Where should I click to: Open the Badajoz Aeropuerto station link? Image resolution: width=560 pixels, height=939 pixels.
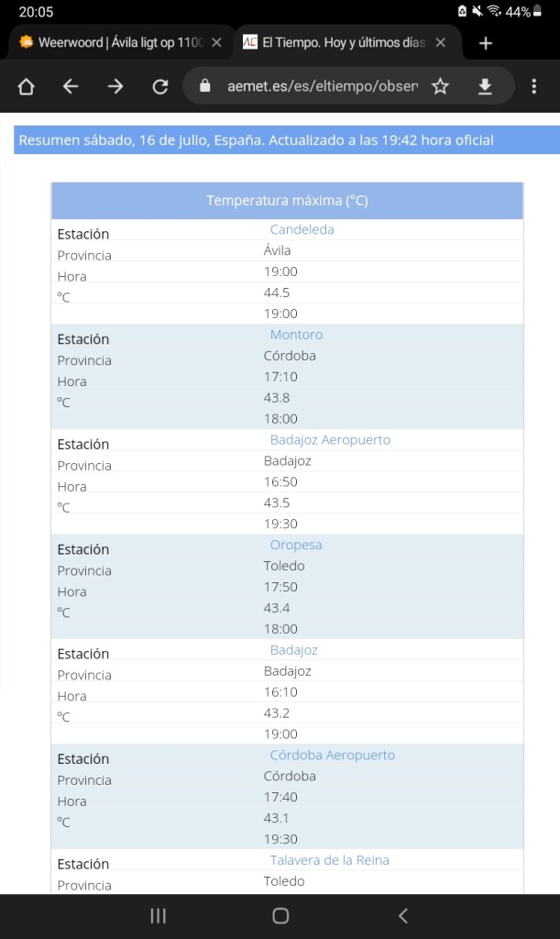click(x=330, y=439)
